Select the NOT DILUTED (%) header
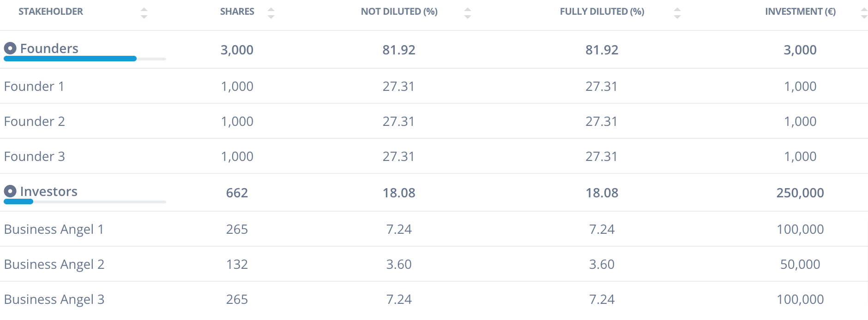Screen dimensions: 868x320 (399, 12)
